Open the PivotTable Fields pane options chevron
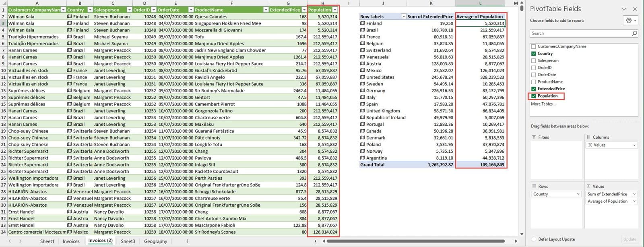644x247 pixels. click(624, 9)
